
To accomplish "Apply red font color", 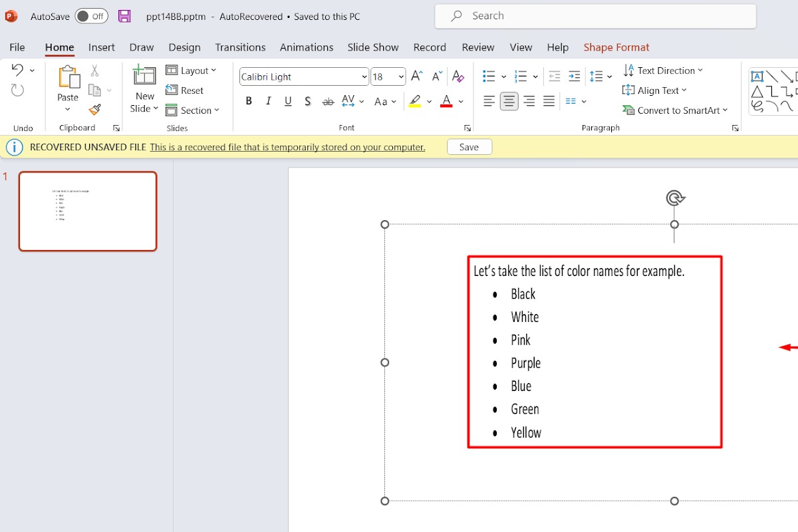I will point(446,101).
